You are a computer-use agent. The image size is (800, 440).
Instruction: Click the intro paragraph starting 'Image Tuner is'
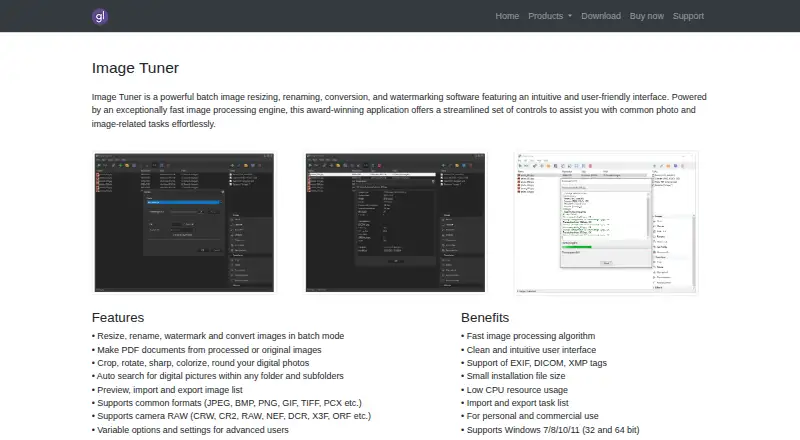[x=399, y=110]
